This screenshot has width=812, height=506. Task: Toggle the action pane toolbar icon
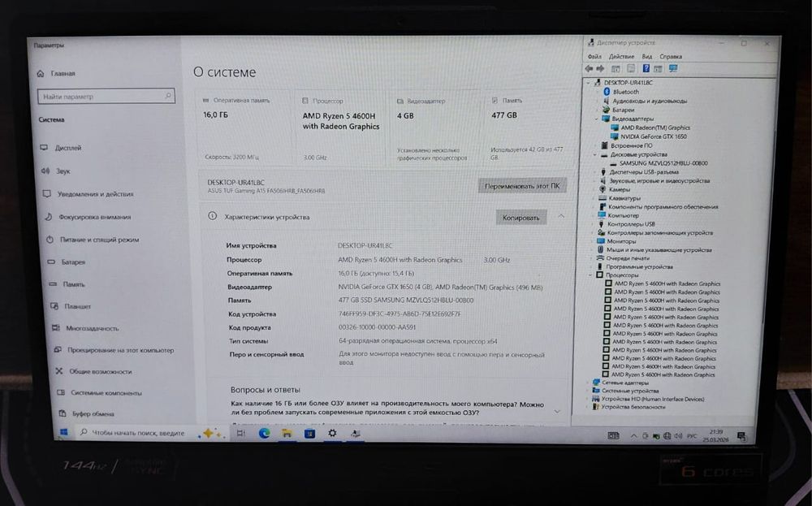coord(658,68)
